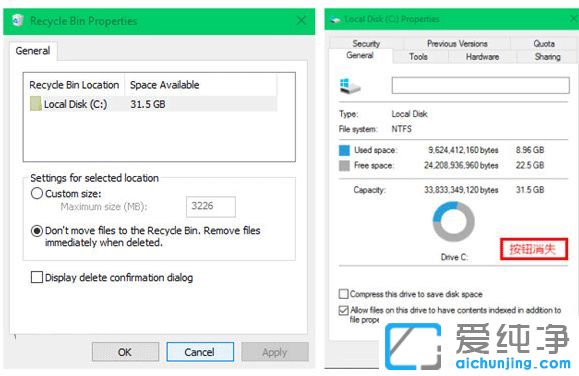Click the Recycle Bin Location column header
The image size is (579, 376).
(x=74, y=85)
